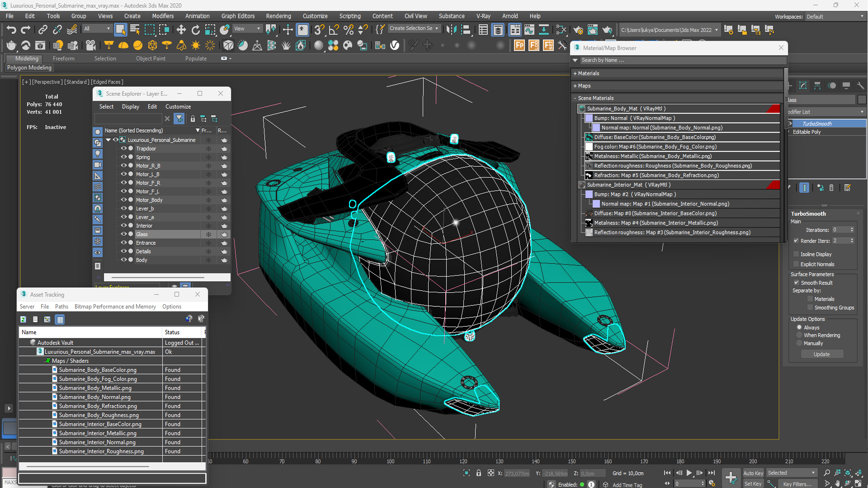
Task: Toggle the 3D Snaps icon
Action: (x=319, y=30)
